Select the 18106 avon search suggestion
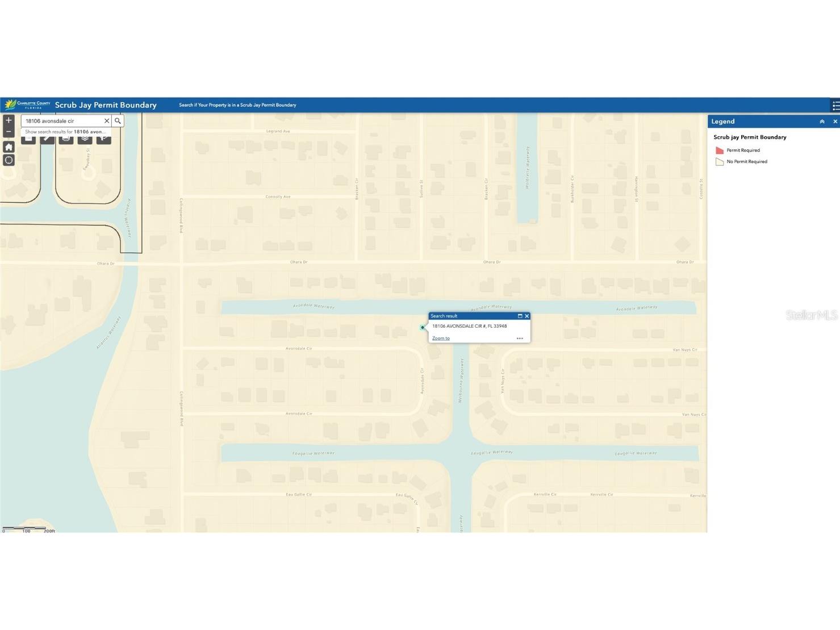The image size is (840, 630). click(x=64, y=131)
